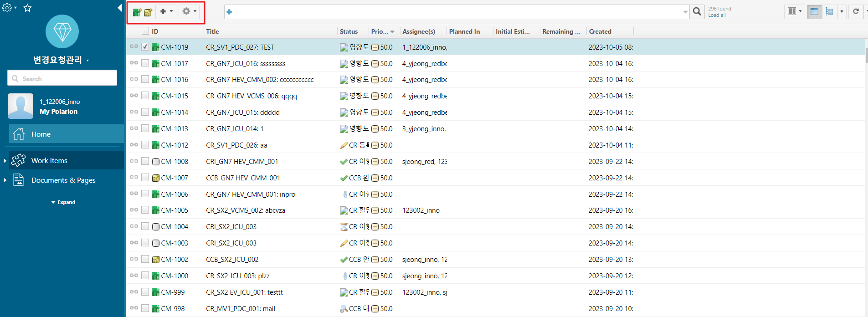Uncheck the CM-1019 row checkbox

tap(145, 47)
